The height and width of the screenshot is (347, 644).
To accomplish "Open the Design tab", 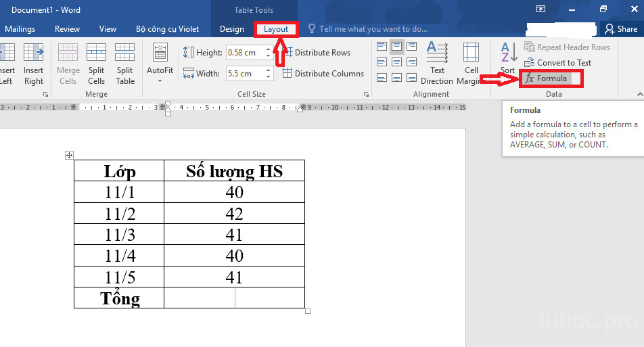I will (x=231, y=29).
